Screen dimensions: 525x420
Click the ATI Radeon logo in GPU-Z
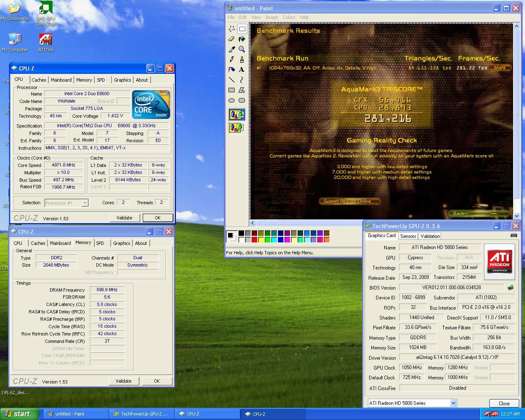[x=500, y=262]
